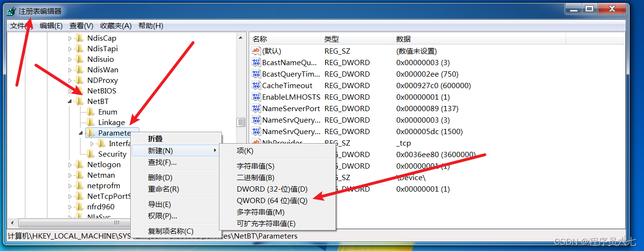Expand the Ndisuio tree node

[x=69, y=59]
